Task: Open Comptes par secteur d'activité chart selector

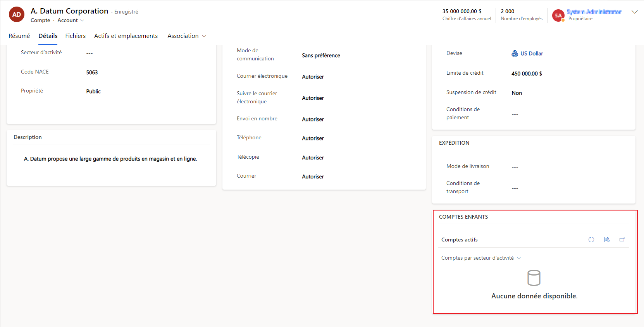Action: click(x=481, y=258)
